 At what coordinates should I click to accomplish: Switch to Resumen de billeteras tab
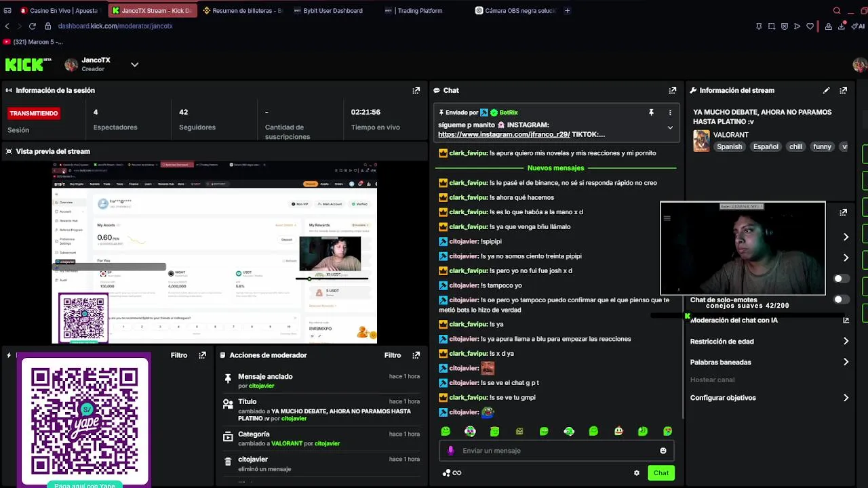[242, 10]
